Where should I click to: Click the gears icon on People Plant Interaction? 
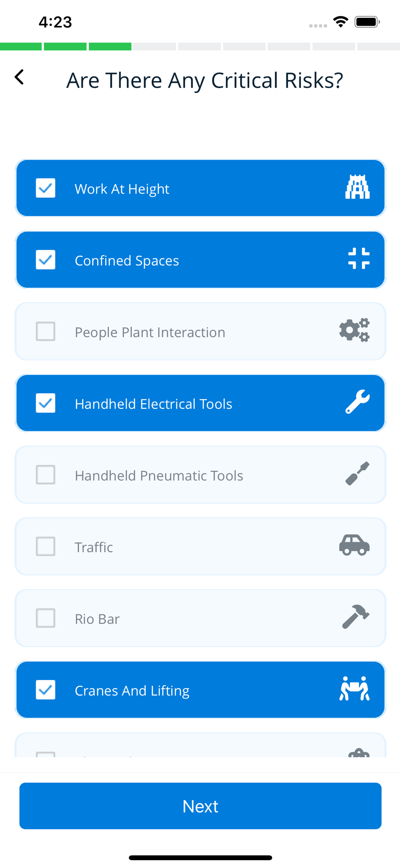tap(354, 330)
